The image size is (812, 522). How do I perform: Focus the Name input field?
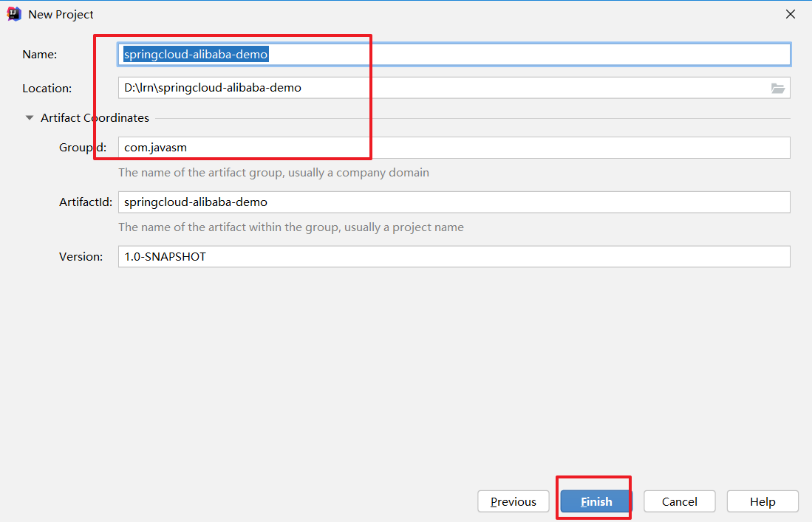[454, 55]
